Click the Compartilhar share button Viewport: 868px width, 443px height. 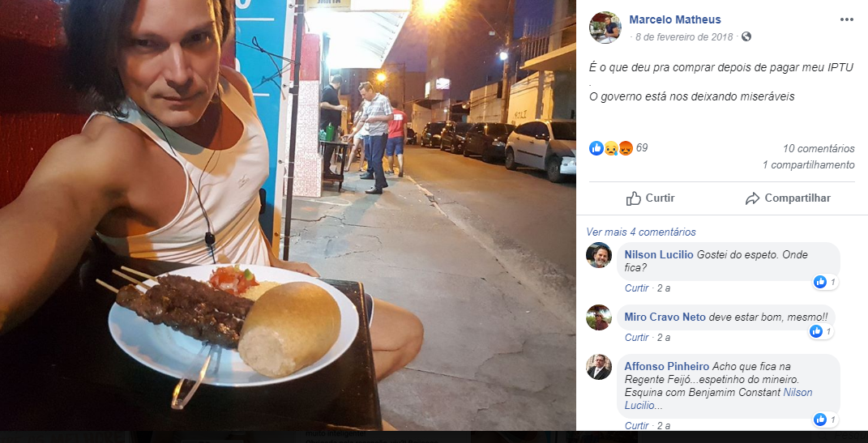pos(787,198)
